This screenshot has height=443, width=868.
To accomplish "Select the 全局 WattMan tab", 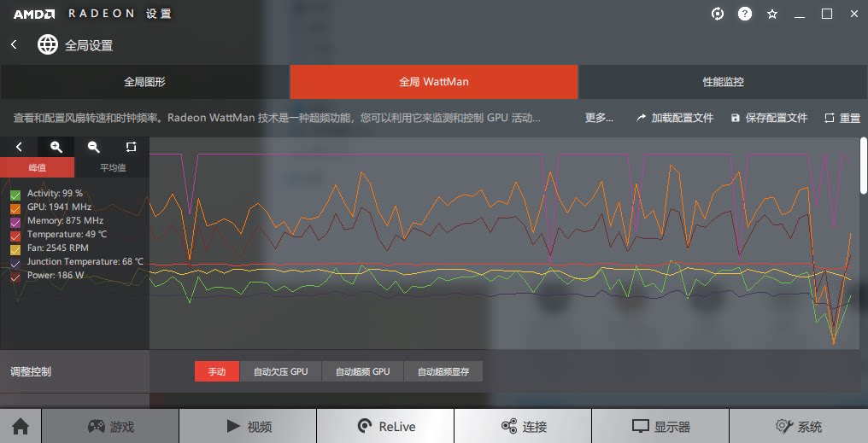I will click(x=434, y=82).
